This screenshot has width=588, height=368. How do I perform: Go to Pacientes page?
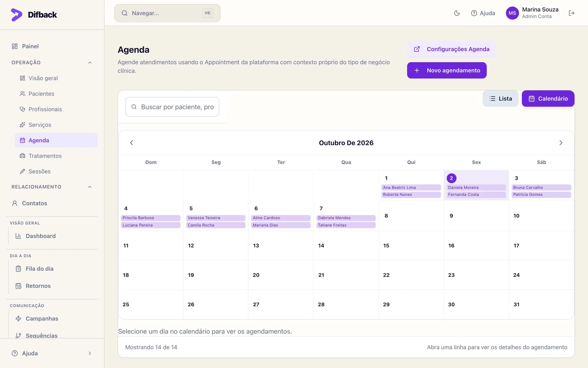click(x=56, y=94)
